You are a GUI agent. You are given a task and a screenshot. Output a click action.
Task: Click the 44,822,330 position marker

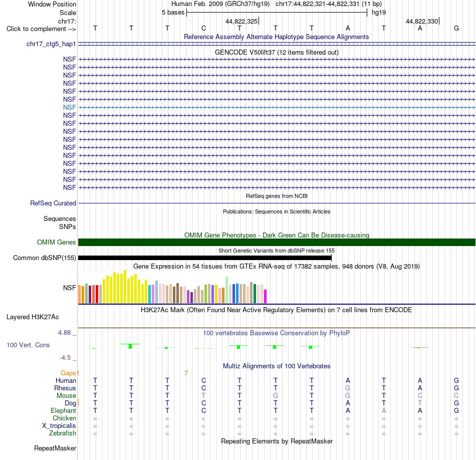coord(422,21)
